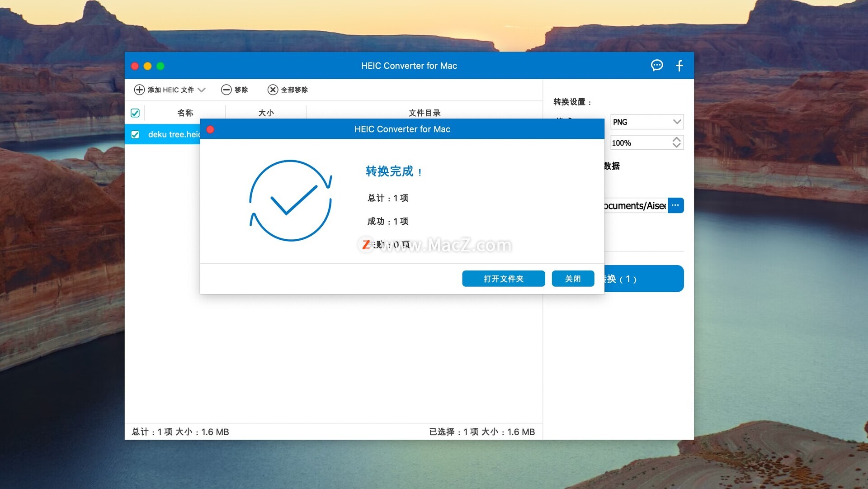This screenshot has height=489, width=868.
Task: Open the PNG format dropdown
Action: (x=647, y=122)
